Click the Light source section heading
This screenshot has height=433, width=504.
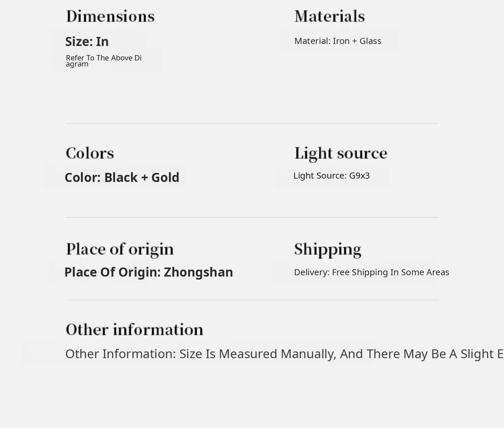341,153
